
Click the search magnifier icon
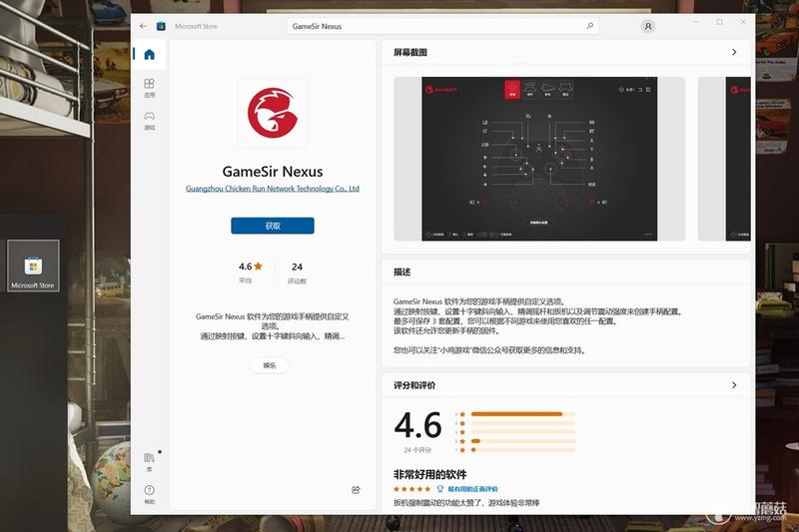pyautogui.click(x=589, y=26)
